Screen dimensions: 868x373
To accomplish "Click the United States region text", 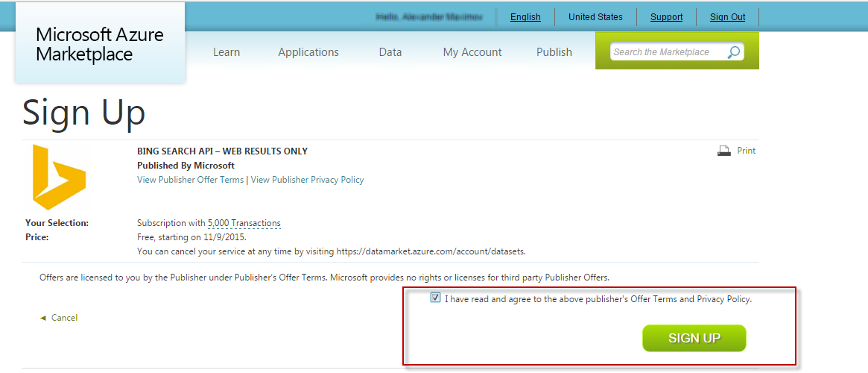I will [x=595, y=17].
